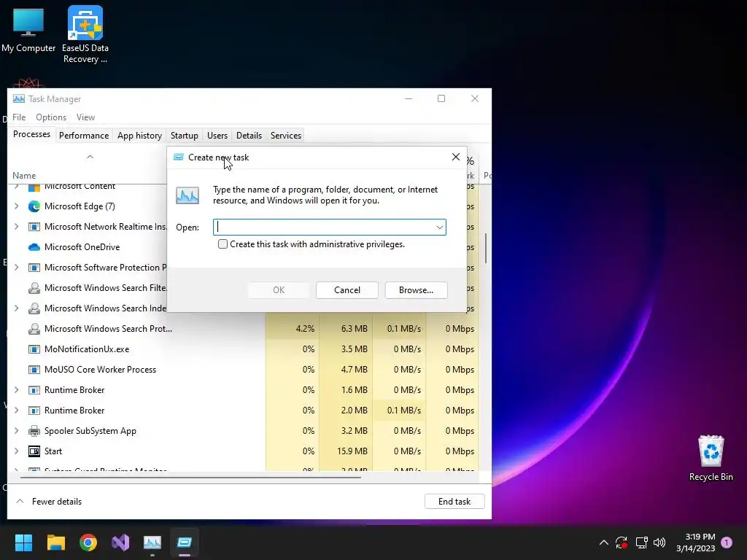Switch to Task Manager taskbar icon
747x560 pixels.
152,542
